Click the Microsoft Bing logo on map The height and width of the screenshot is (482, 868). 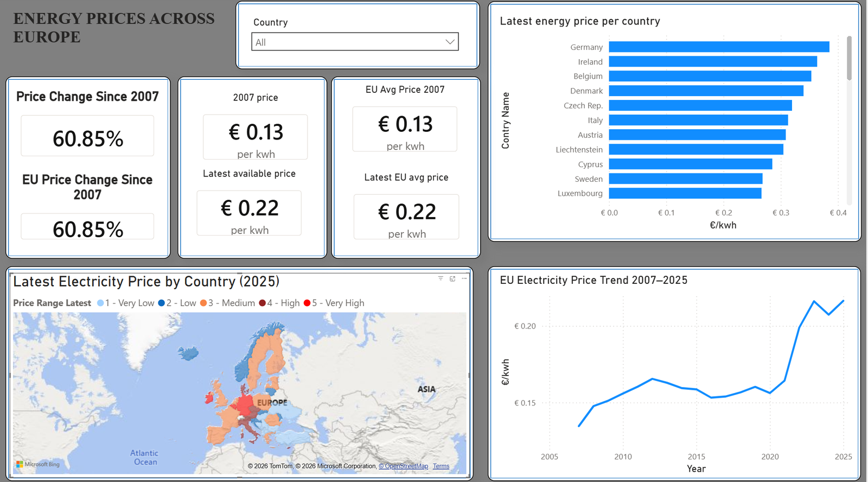coord(37,464)
